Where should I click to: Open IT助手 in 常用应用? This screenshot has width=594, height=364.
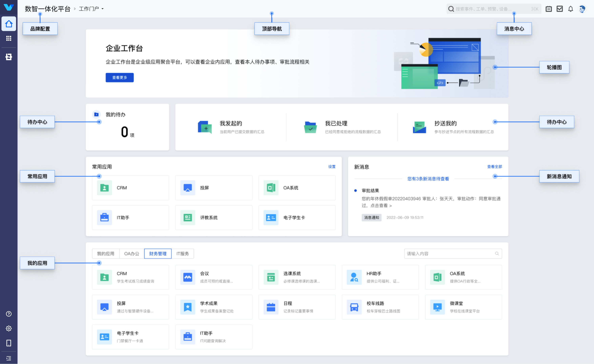(x=130, y=217)
